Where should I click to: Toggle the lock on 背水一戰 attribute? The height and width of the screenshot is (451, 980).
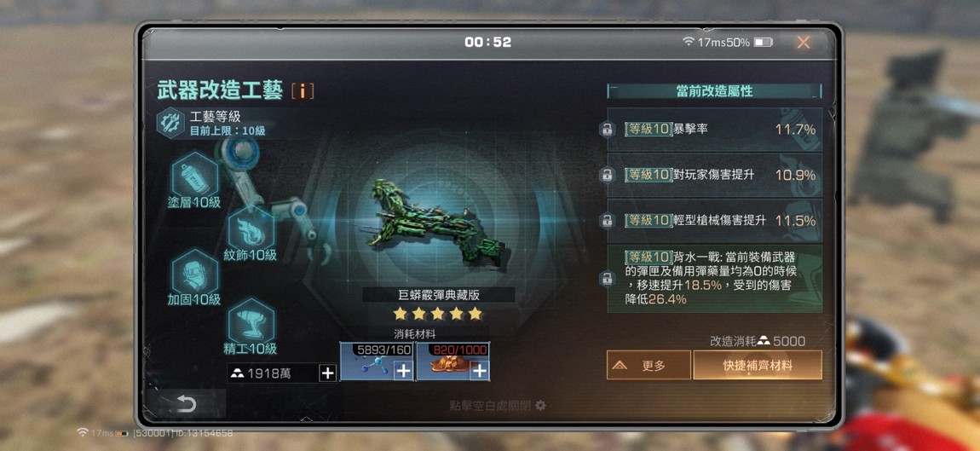coord(606,278)
